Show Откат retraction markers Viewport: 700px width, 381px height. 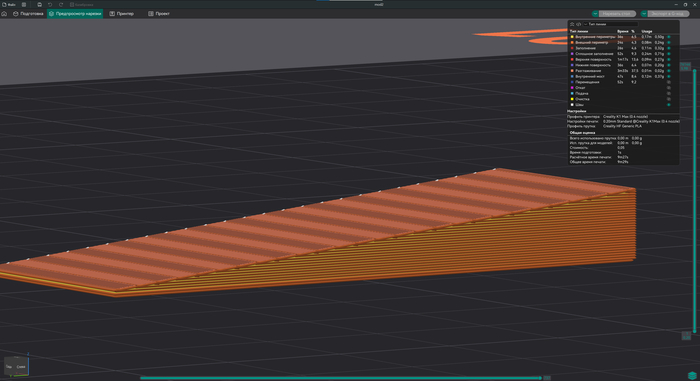tap(669, 88)
